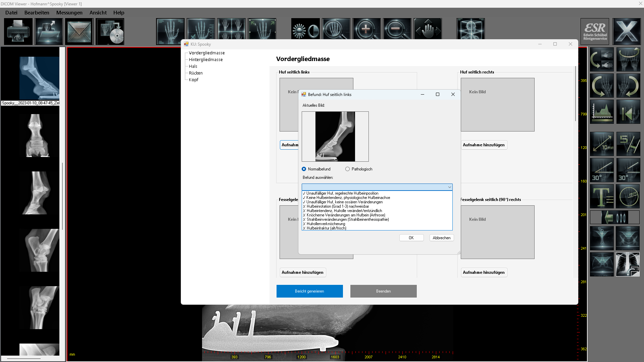The image size is (644, 362).
Task: Click the large X close viewer icon
Action: pyautogui.click(x=627, y=32)
